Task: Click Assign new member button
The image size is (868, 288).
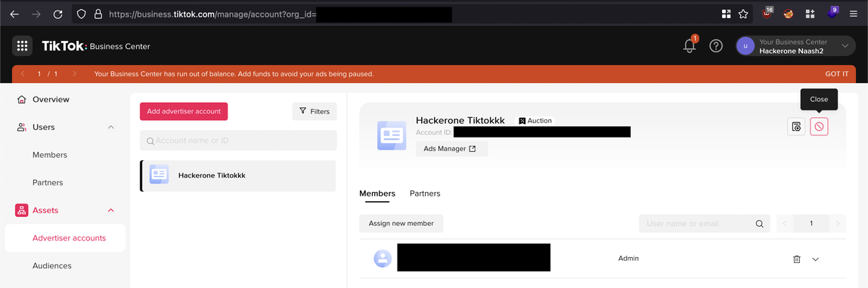Action: 401,223
